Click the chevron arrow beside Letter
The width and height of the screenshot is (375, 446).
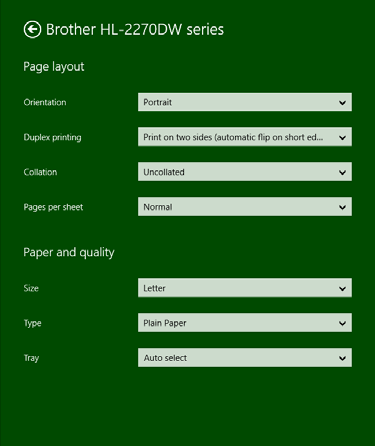click(342, 288)
